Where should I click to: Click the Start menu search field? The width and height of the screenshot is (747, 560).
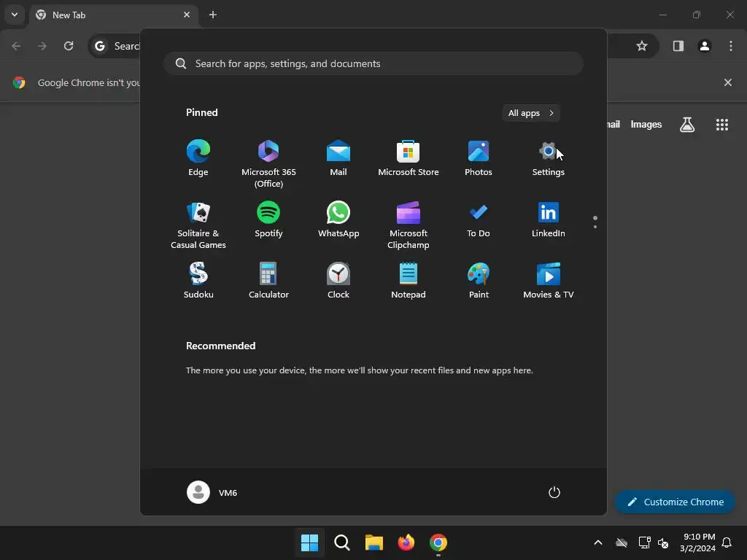point(373,63)
